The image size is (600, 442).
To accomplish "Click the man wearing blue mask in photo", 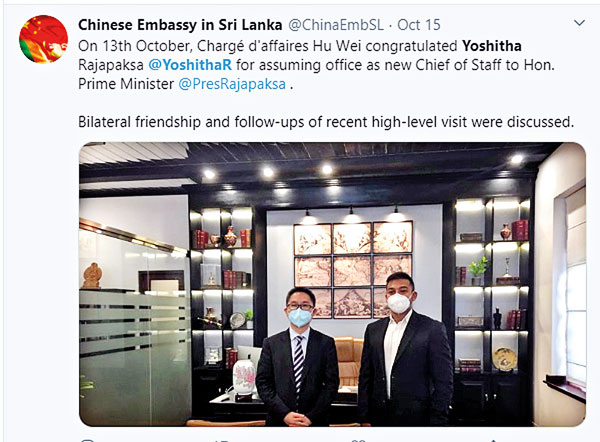I will coord(297,357).
